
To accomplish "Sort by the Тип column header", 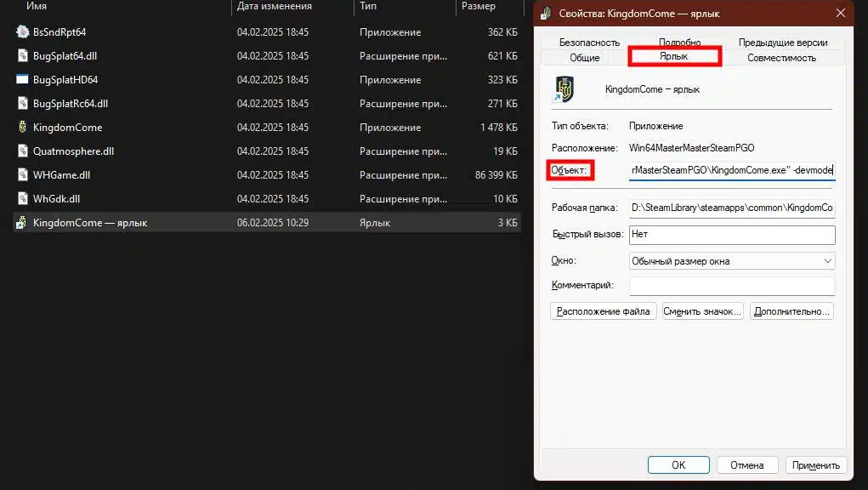I will [x=368, y=6].
